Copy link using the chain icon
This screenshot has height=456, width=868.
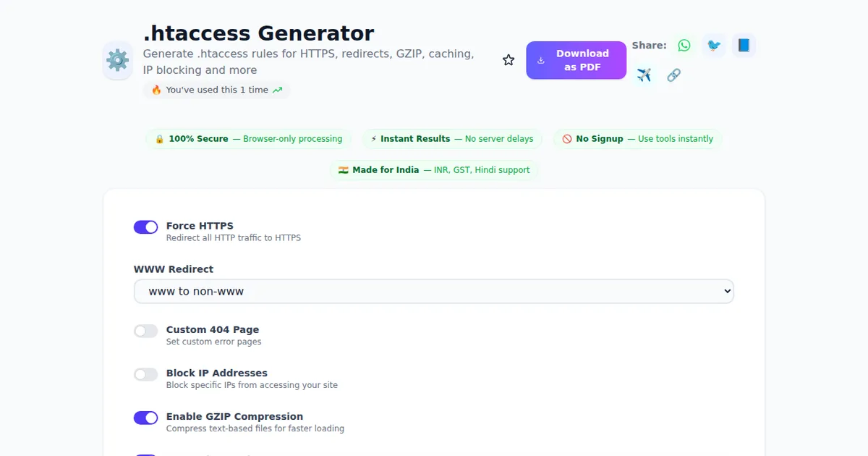(673, 75)
